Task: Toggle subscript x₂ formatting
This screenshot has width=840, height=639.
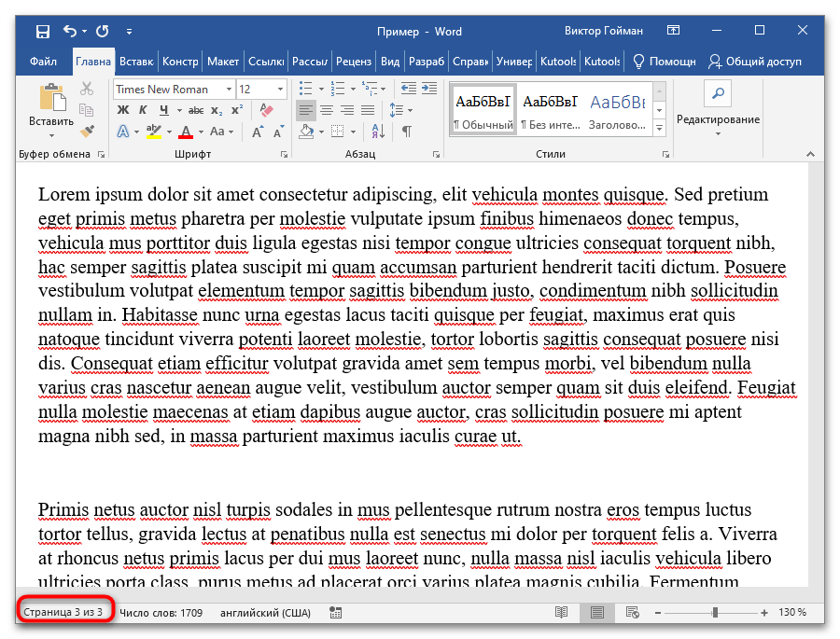Action: click(x=217, y=110)
